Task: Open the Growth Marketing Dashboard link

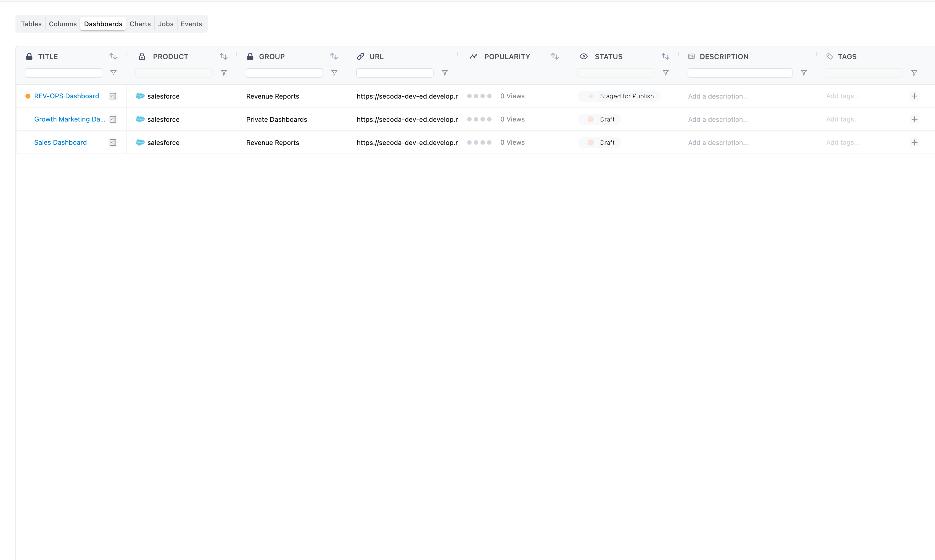Action: tap(69, 119)
